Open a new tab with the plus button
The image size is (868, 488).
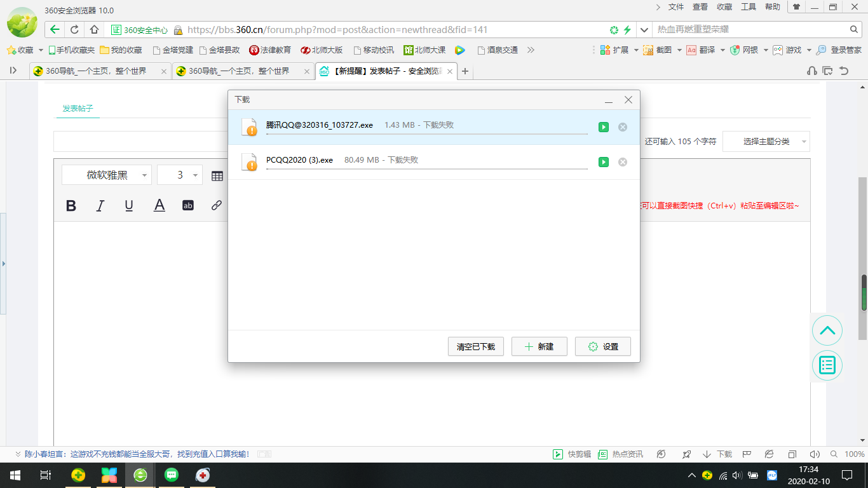[x=465, y=71]
